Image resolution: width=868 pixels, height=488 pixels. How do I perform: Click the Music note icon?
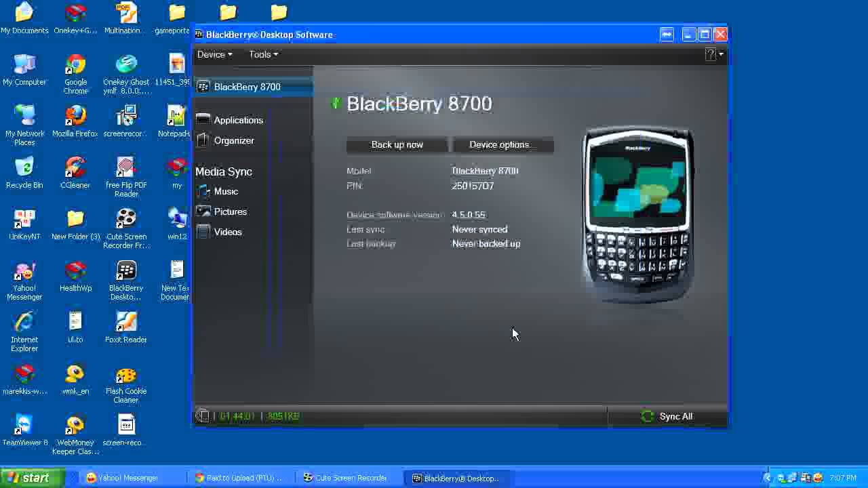click(x=203, y=191)
